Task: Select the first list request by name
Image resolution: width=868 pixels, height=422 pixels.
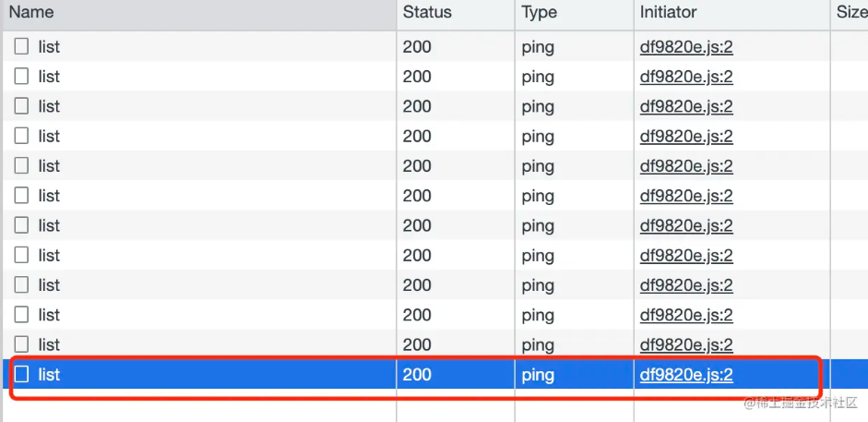Action: pyautogui.click(x=49, y=47)
